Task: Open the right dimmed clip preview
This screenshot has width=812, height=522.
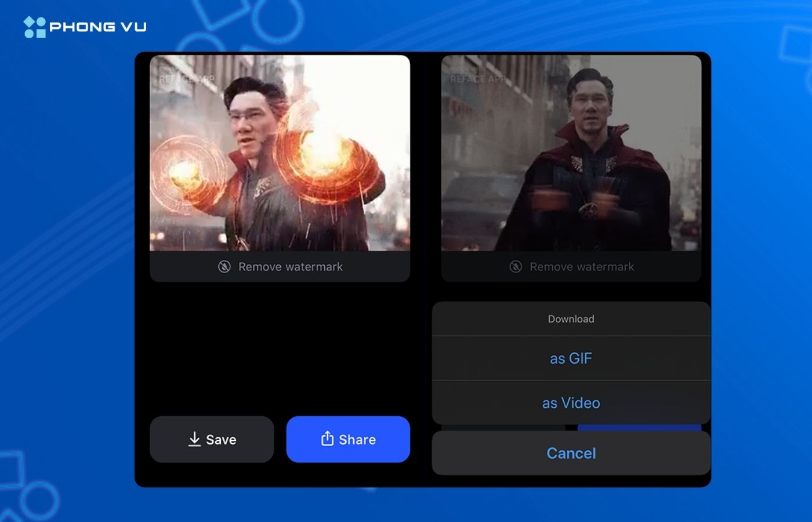Action: click(x=571, y=153)
